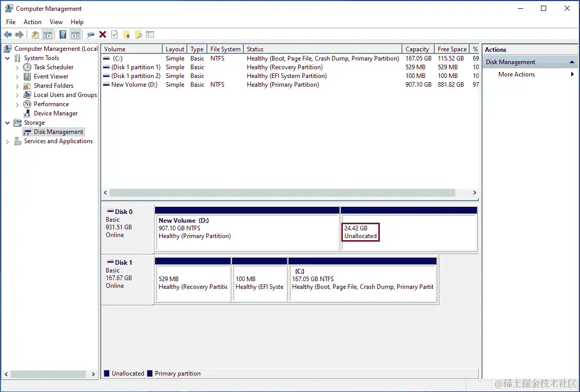
Task: Click the Performance gauge icon
Action: (27, 104)
